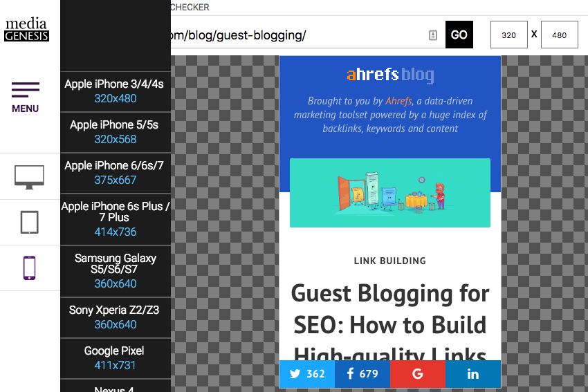The width and height of the screenshot is (588, 392).
Task: Click the small icon inside URL field
Action: 433,35
